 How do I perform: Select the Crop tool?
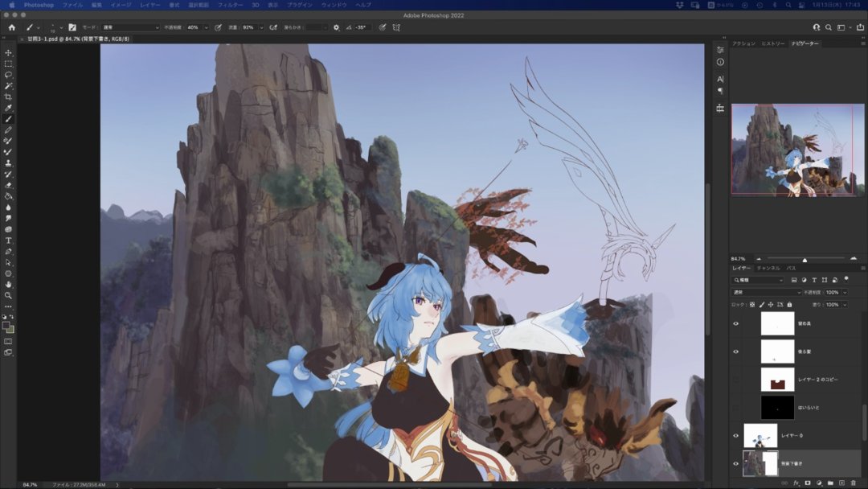[x=8, y=97]
